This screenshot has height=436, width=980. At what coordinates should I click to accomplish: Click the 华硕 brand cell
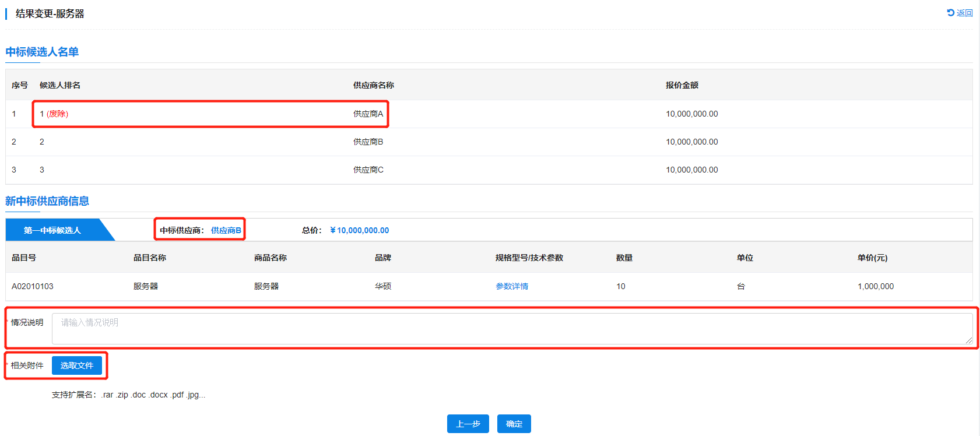point(382,286)
